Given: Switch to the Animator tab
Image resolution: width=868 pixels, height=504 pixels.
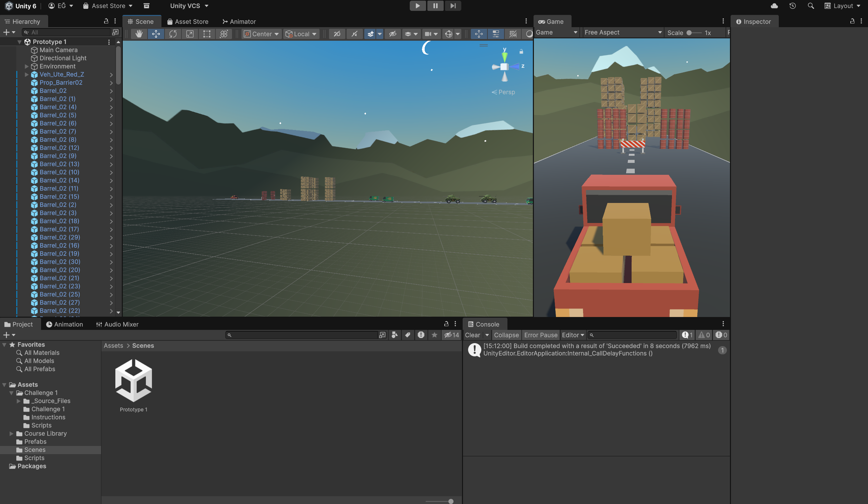Looking at the screenshot, I should [x=239, y=21].
